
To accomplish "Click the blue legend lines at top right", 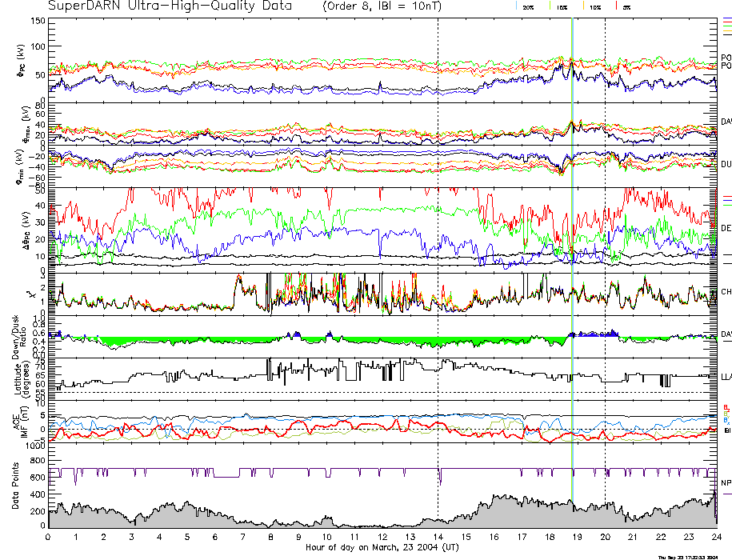I will (726, 19).
